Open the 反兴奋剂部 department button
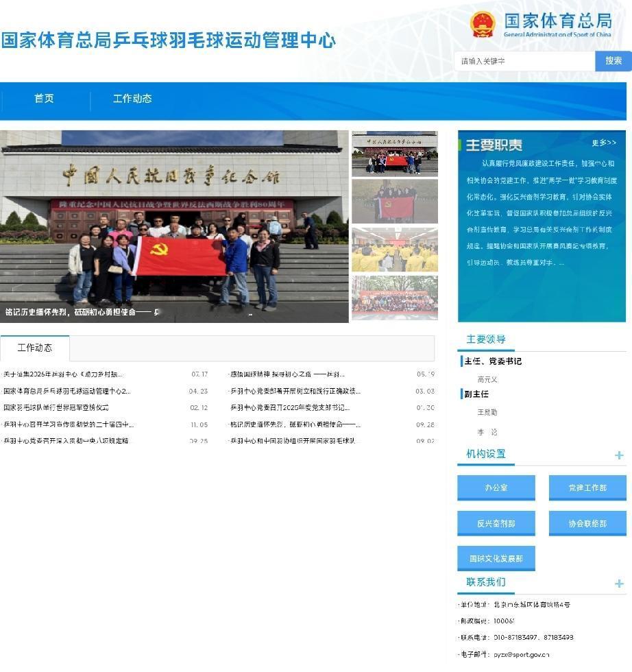The width and height of the screenshot is (632, 672). [496, 523]
